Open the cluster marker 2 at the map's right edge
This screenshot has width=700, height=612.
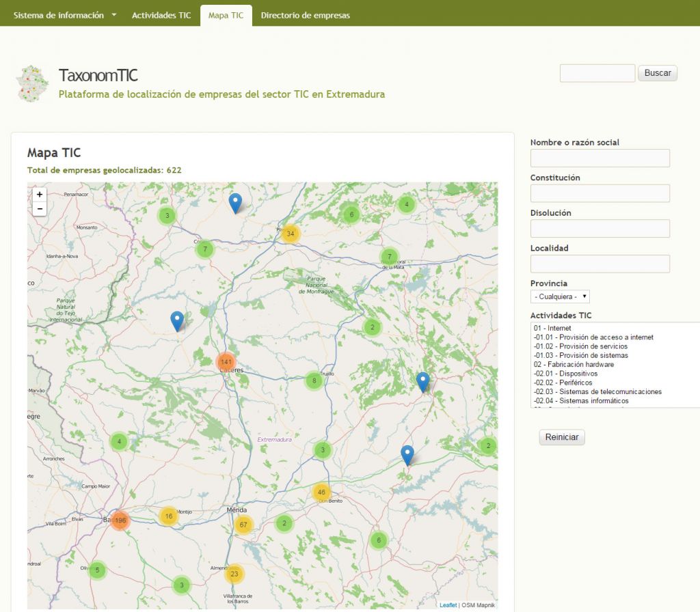(x=488, y=445)
